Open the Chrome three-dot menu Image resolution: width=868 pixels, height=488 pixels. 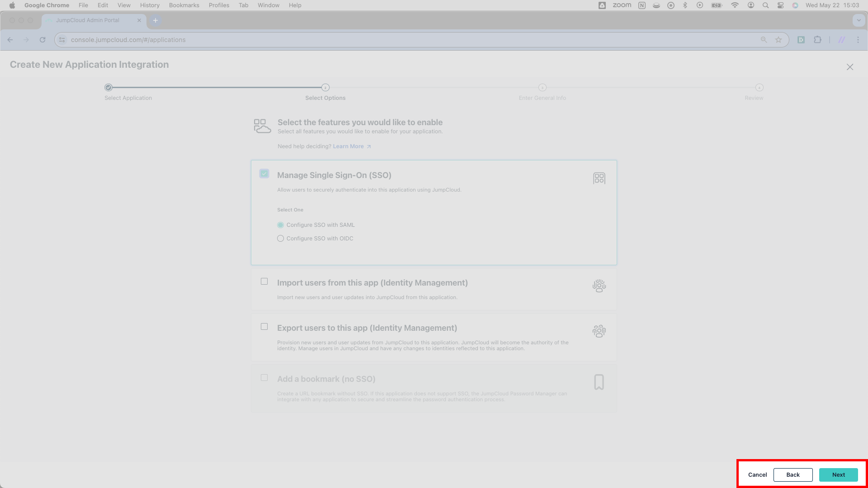[858, 40]
